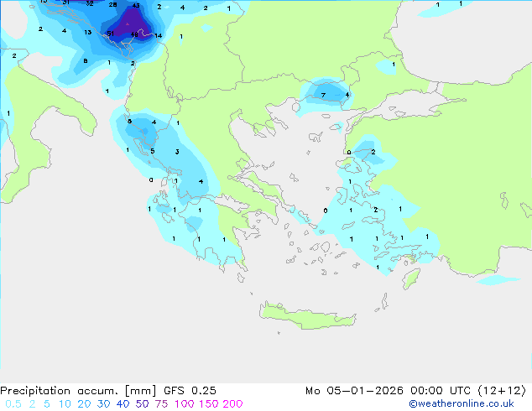Click the 'Mo 05-01-2026' date text
Image resolution: width=532 pixels, height=411 pixels.
point(354,391)
